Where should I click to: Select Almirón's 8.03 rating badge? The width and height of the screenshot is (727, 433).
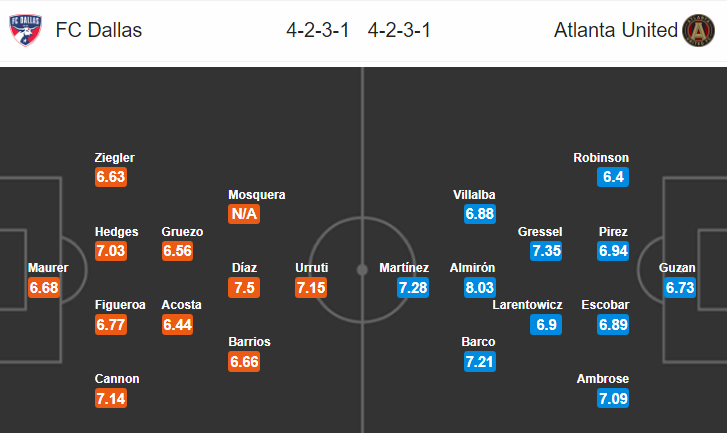(x=480, y=287)
